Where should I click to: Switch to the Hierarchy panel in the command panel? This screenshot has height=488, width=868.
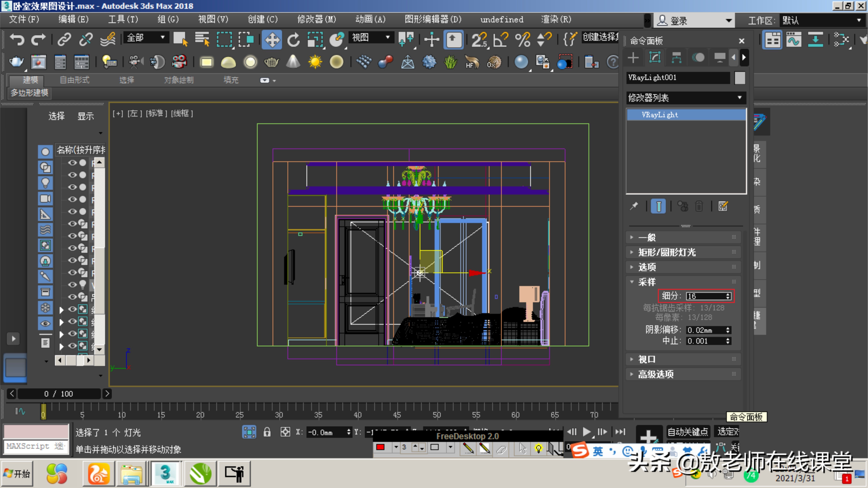(677, 57)
